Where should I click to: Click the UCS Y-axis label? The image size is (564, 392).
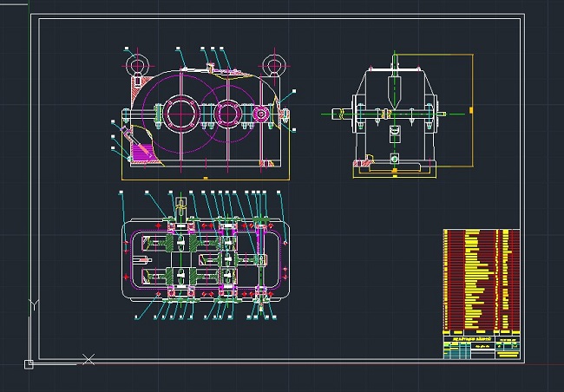33,304
